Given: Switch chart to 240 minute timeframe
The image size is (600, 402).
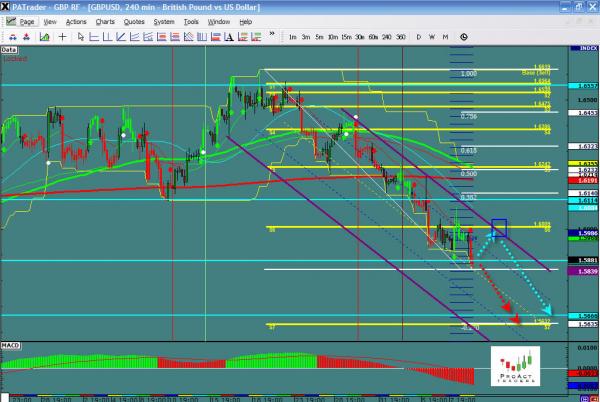Looking at the screenshot, I should coord(387,36).
